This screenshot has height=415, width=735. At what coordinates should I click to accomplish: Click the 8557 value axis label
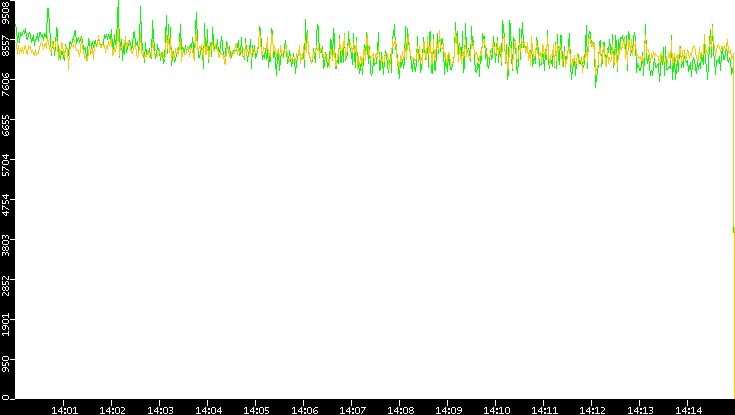6,45
